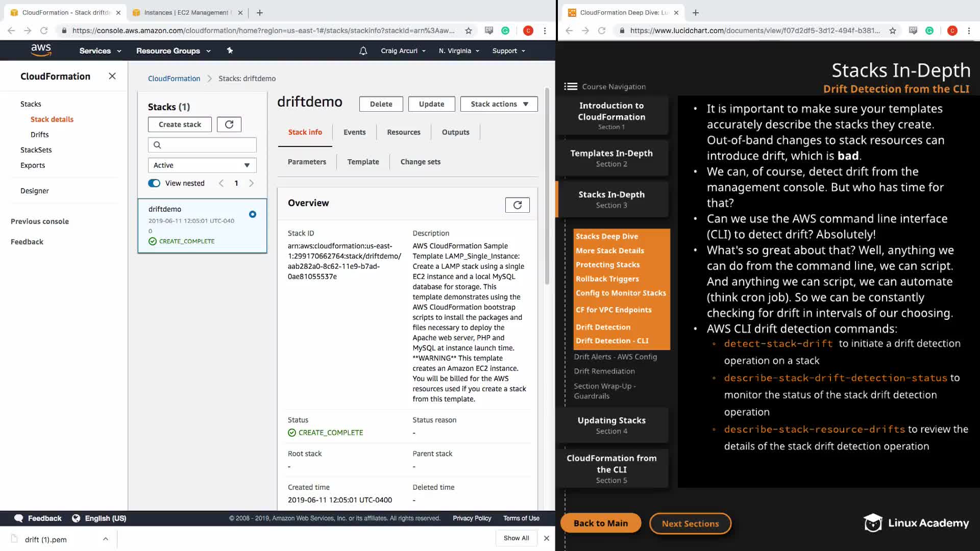The width and height of the screenshot is (980, 551).
Task: Switch to the Events tab
Action: point(354,132)
